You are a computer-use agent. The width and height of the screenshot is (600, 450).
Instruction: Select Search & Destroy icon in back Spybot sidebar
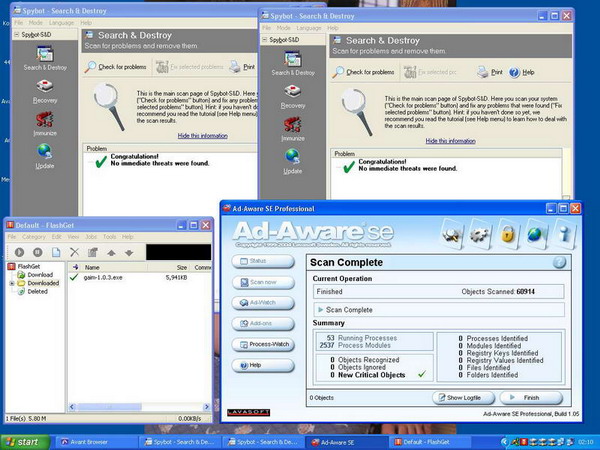click(45, 58)
